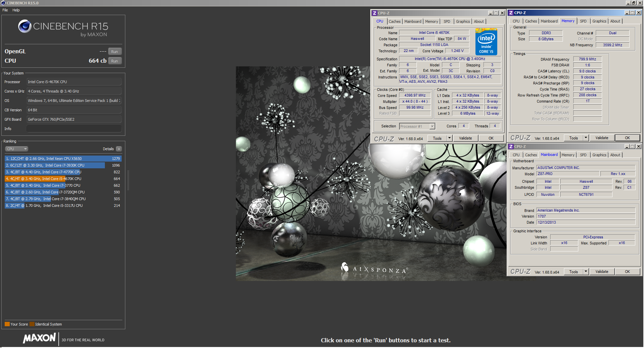This screenshot has width=644, height=348.
Task: Click the OS field Windows 7 64 Bit
Action: click(x=74, y=101)
